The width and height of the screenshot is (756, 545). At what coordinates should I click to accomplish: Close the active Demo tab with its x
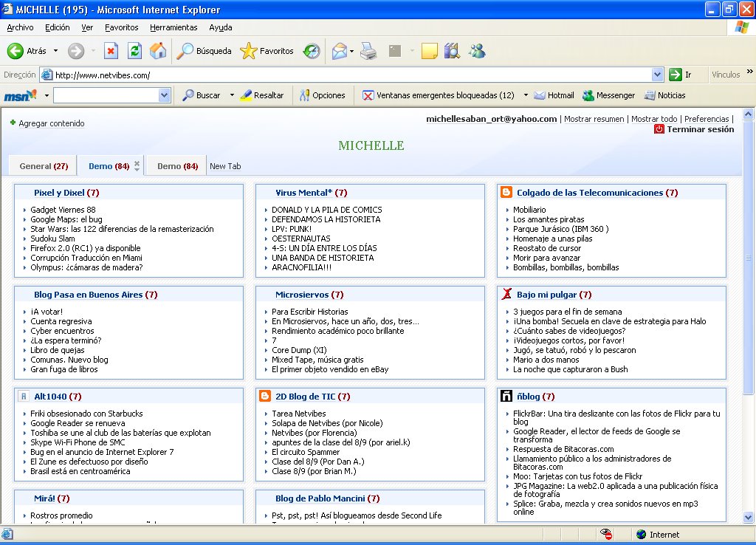(137, 163)
